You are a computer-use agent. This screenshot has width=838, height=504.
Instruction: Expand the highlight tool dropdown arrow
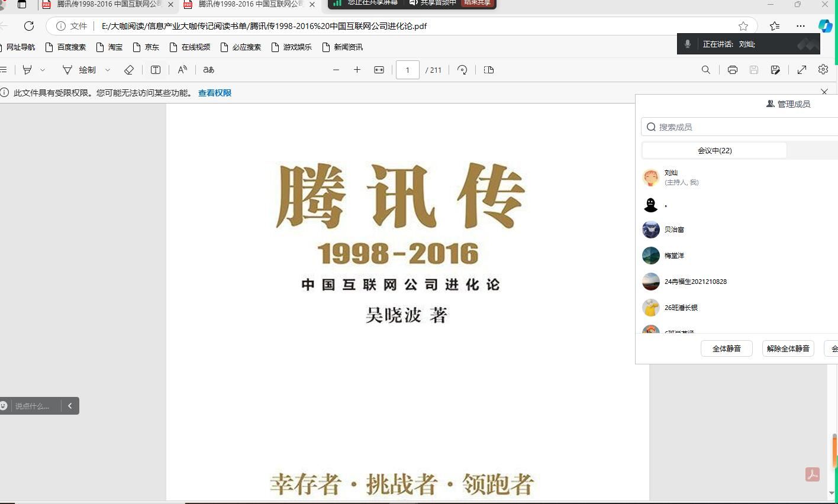point(43,70)
